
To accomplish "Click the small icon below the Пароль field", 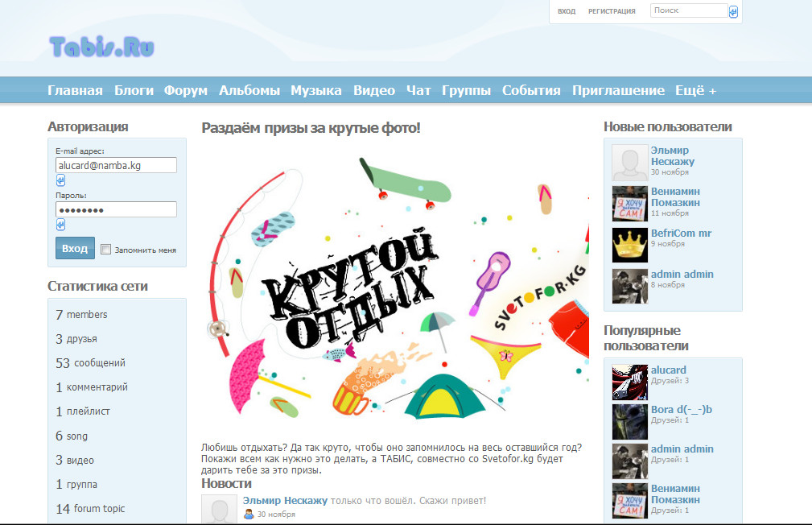I will (x=60, y=225).
